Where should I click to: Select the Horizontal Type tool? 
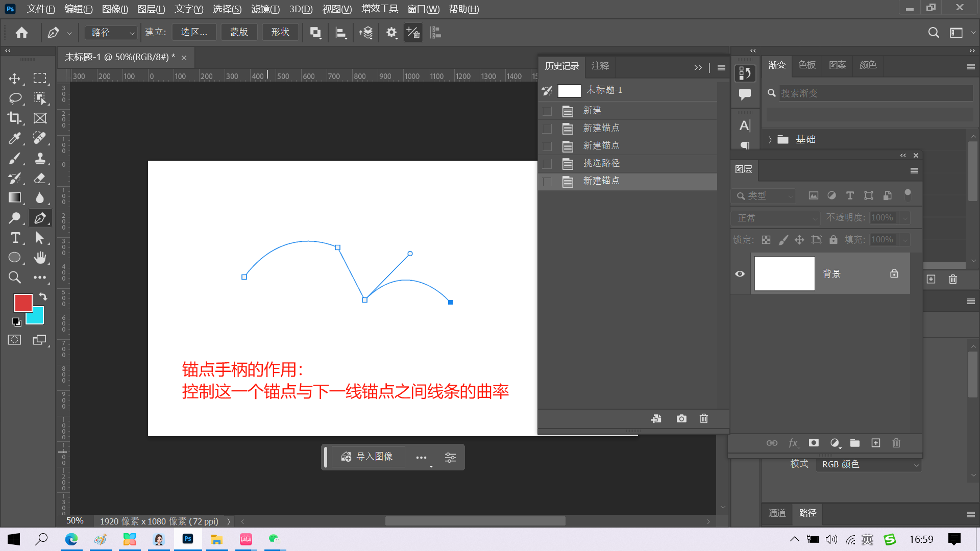point(15,238)
